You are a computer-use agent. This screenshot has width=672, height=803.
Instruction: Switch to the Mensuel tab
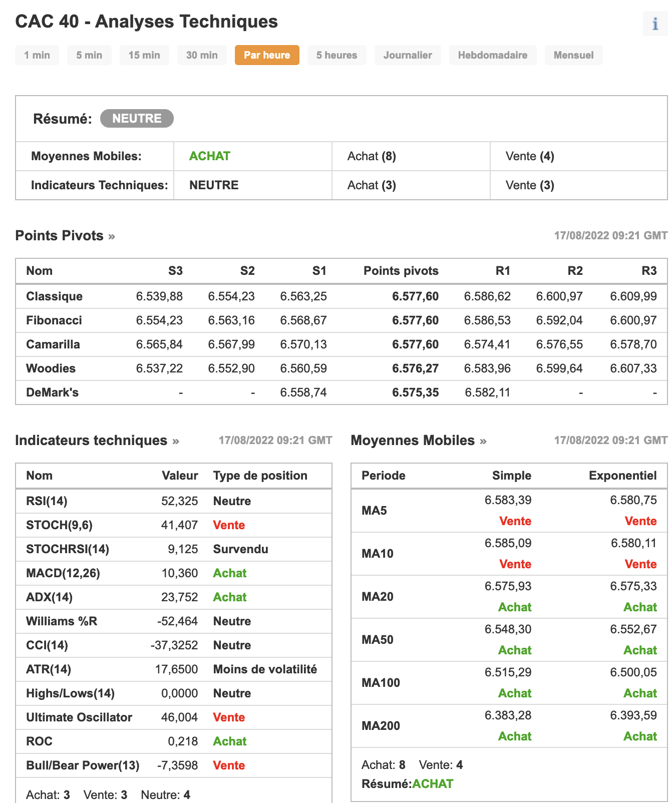[573, 55]
